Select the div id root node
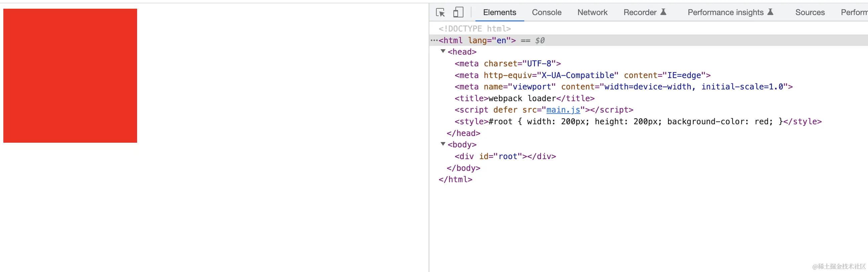Screen dimensions: 868x272 [x=505, y=156]
